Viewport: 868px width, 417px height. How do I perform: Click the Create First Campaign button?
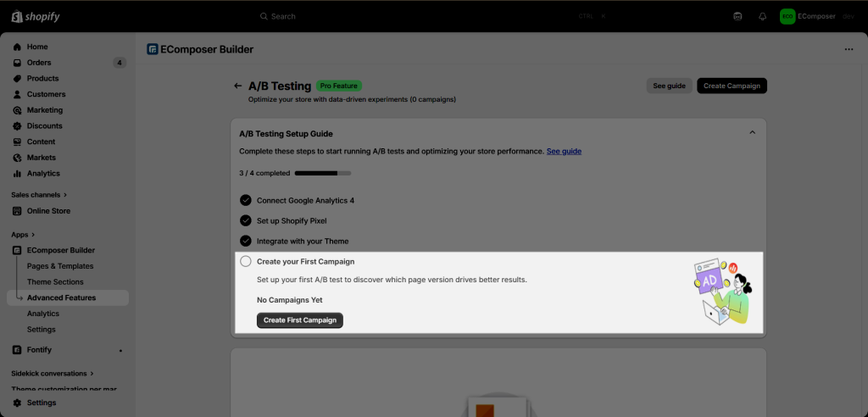click(300, 320)
